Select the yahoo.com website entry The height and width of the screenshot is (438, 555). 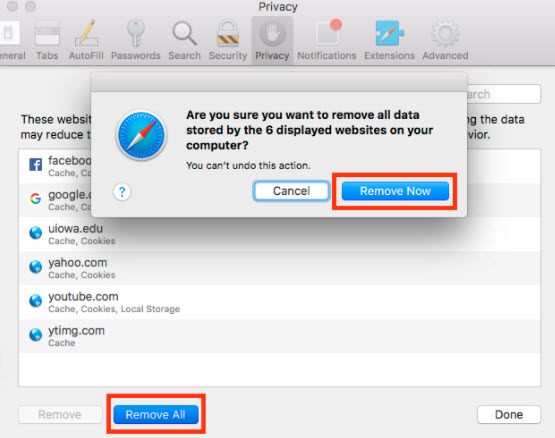click(x=279, y=268)
